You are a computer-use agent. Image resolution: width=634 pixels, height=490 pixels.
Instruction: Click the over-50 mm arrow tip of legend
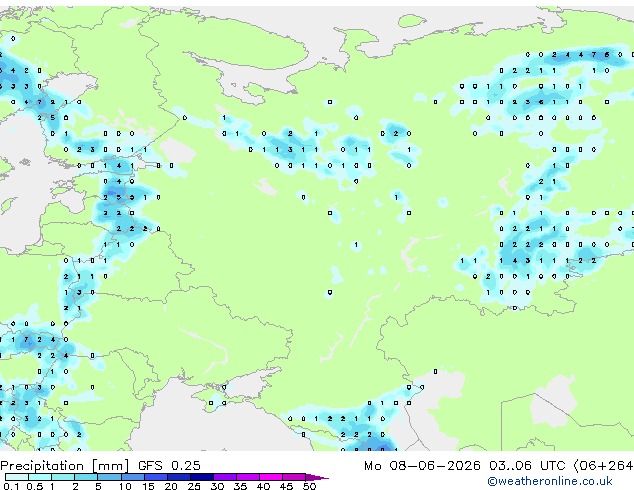(x=317, y=477)
